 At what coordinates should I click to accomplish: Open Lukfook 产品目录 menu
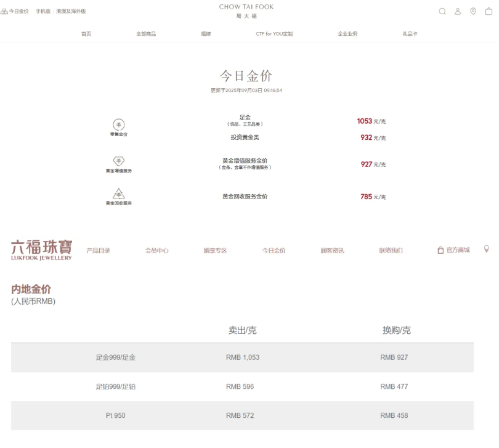tap(99, 250)
